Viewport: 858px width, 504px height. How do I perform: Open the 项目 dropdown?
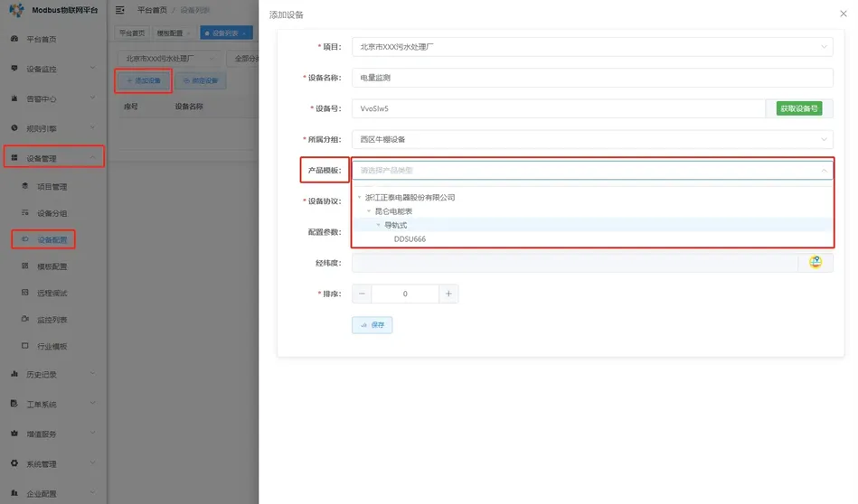click(x=591, y=46)
